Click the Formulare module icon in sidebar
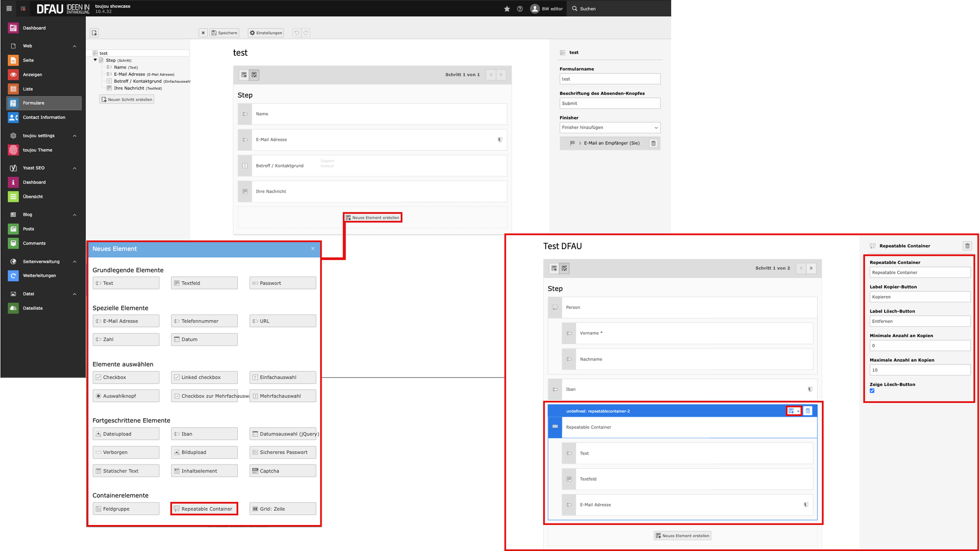Screen dimensions: 980x551 pyautogui.click(x=13, y=103)
